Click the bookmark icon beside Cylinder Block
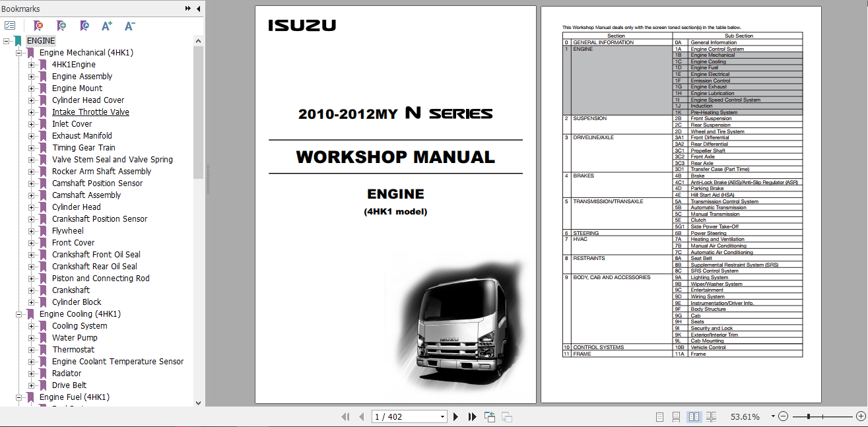868x427 pixels. [44, 302]
